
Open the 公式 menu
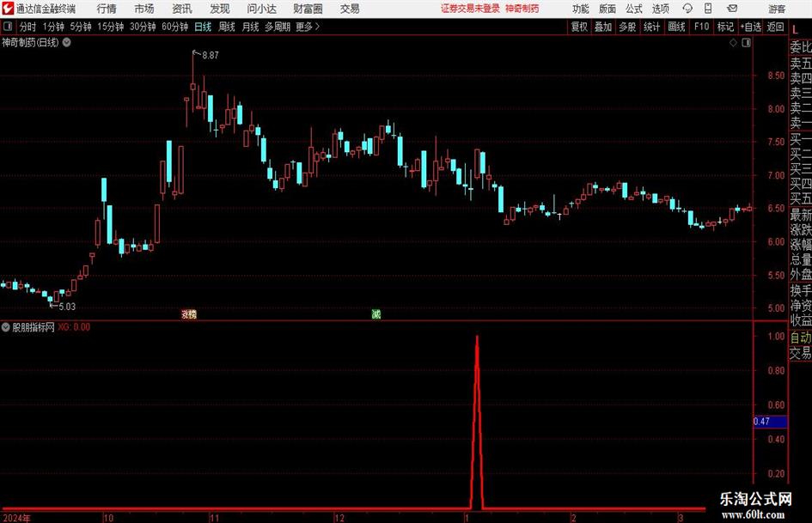point(634,9)
